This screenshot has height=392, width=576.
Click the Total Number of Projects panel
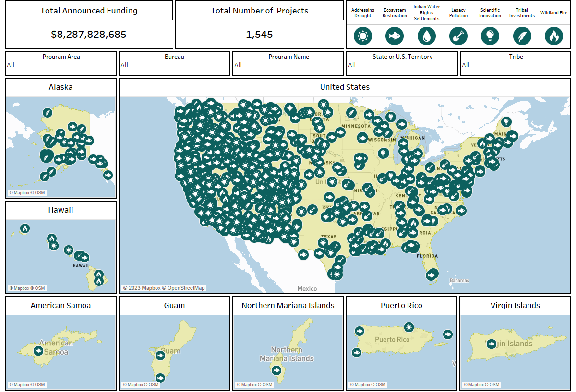[259, 24]
